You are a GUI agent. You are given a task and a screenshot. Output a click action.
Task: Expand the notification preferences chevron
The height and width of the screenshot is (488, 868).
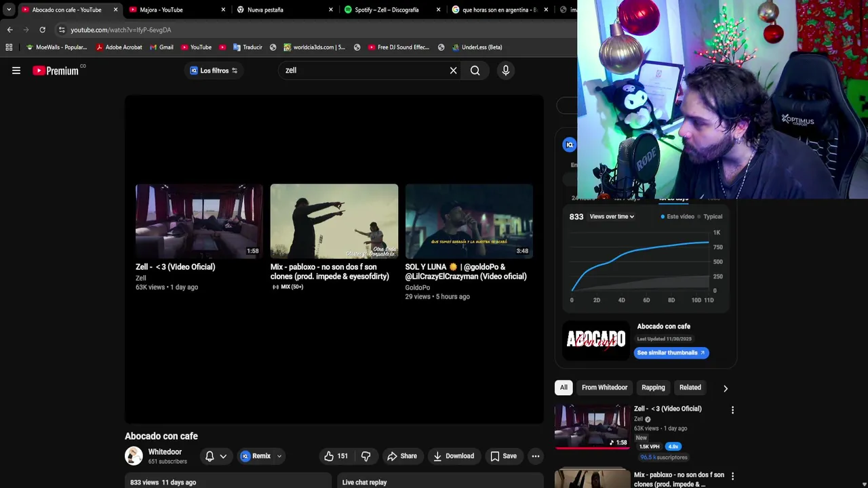223,456
